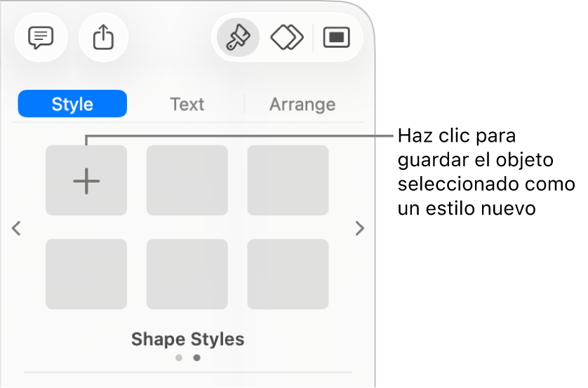Switch to the Arrange tab
588x388 pixels.
point(302,104)
